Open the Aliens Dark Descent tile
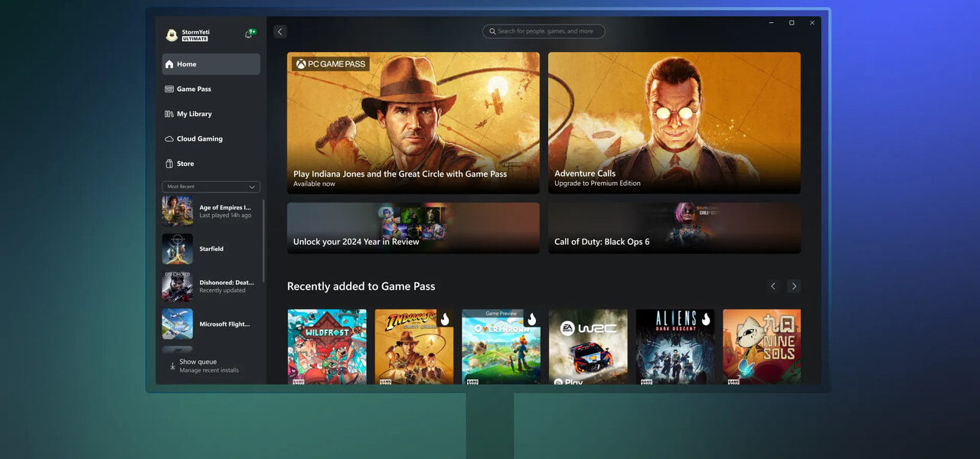This screenshot has height=459, width=980. point(675,347)
